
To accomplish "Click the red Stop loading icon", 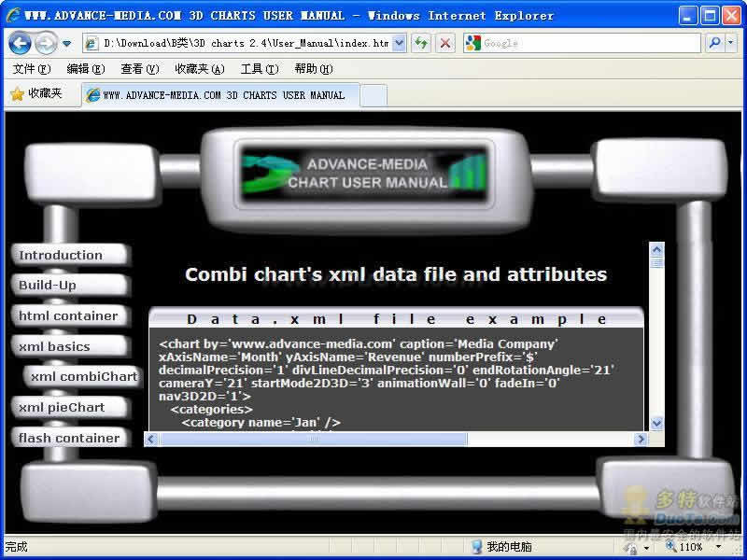I will point(445,43).
